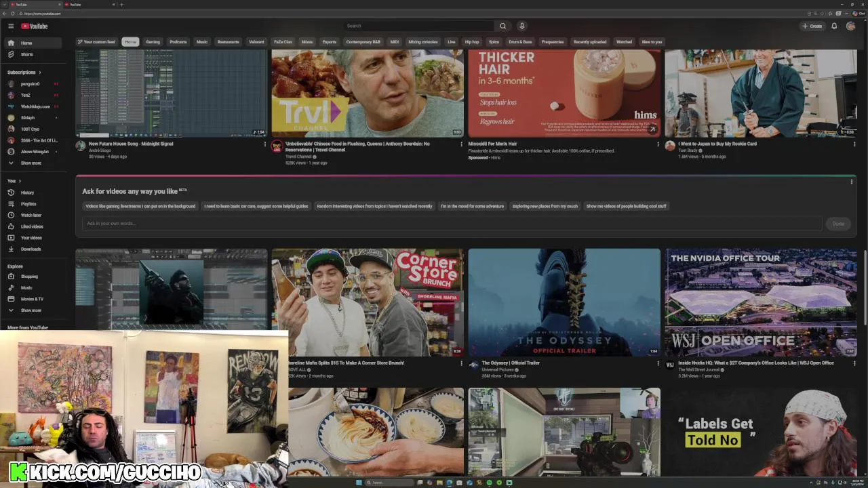Screen dimensions: 868x488
Task: Open a new browser tab with plus
Action: pos(121,5)
